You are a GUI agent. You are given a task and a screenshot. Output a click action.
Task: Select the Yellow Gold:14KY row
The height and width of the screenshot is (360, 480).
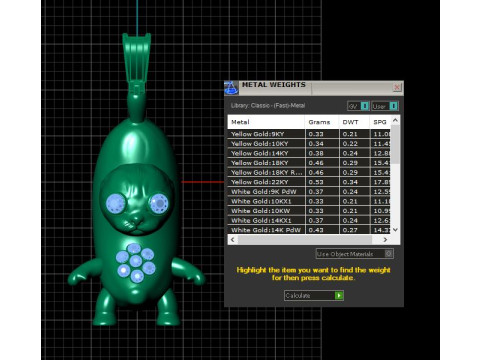click(x=309, y=153)
